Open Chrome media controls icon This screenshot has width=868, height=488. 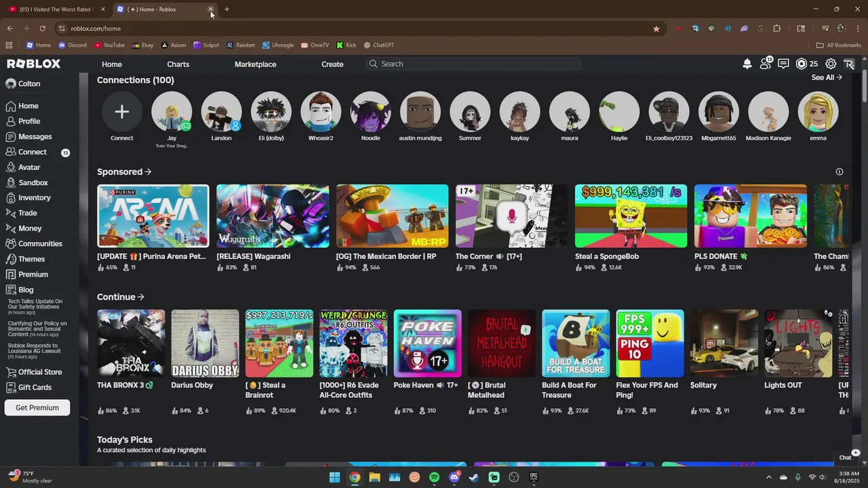click(825, 28)
